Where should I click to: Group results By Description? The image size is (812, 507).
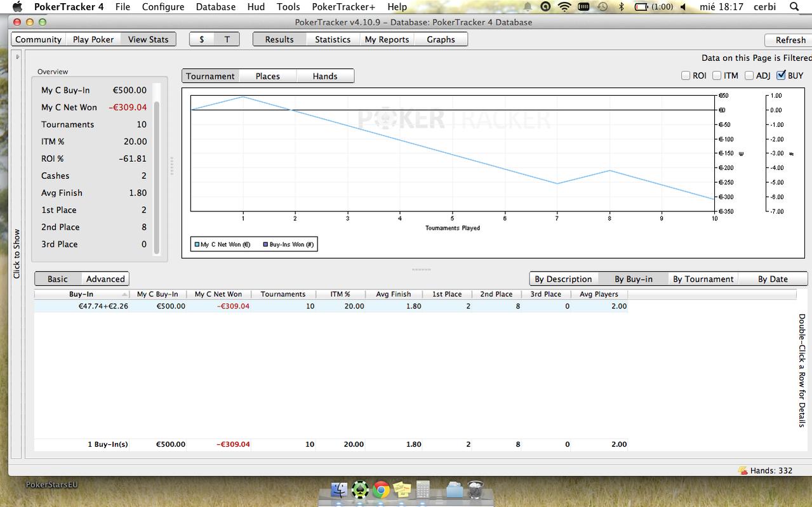click(563, 279)
